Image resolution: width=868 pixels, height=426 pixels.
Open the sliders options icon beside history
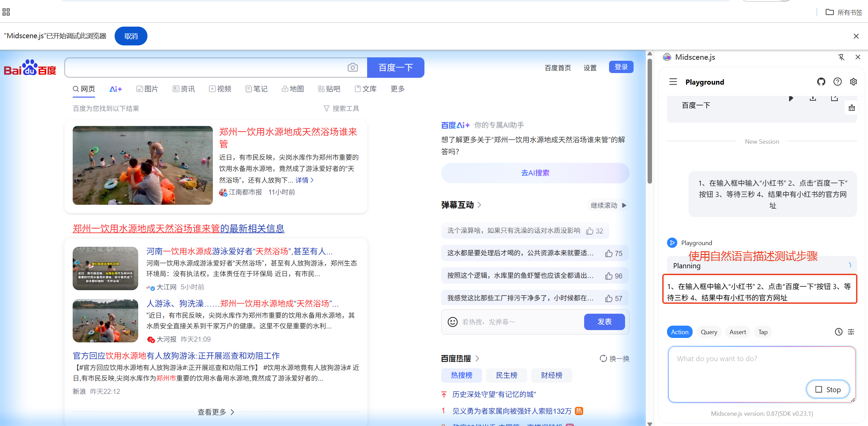pos(851,332)
